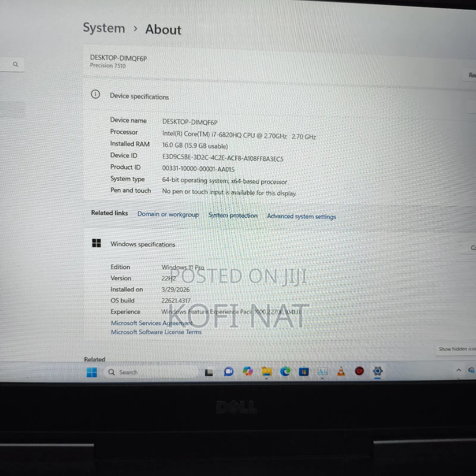The width and height of the screenshot is (476, 476).
Task: Select the OS build value 22621.4317
Action: pos(176,301)
